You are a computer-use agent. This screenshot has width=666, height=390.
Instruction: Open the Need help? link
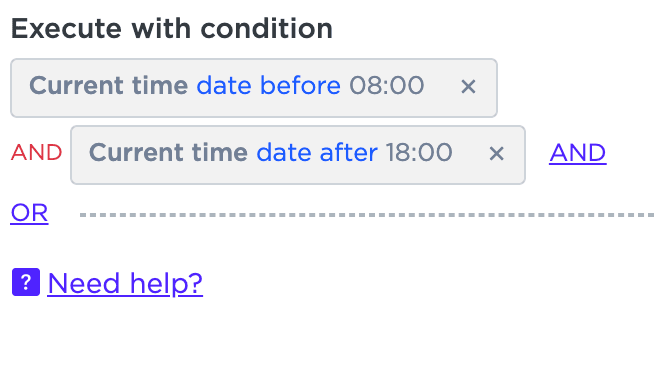[x=125, y=283]
